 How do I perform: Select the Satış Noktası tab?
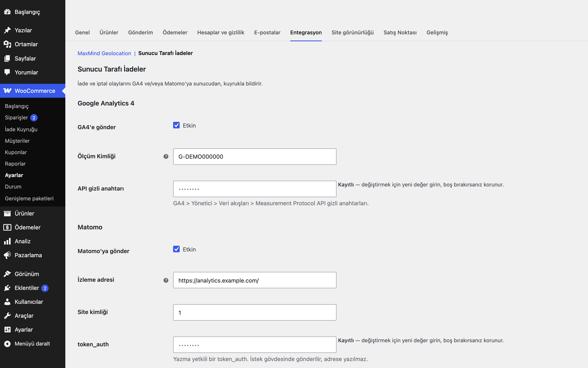coord(400,32)
